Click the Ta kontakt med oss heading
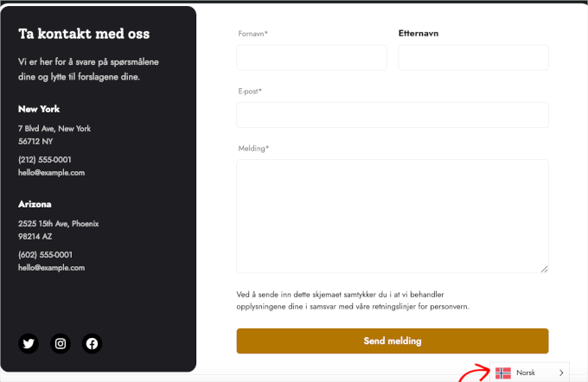This screenshot has width=588, height=382. (x=84, y=35)
